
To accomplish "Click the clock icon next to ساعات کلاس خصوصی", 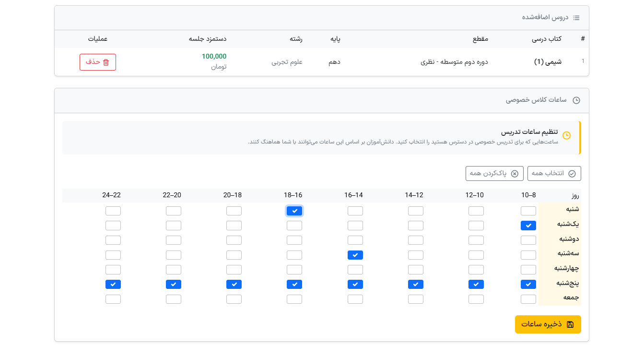I will click(x=576, y=100).
